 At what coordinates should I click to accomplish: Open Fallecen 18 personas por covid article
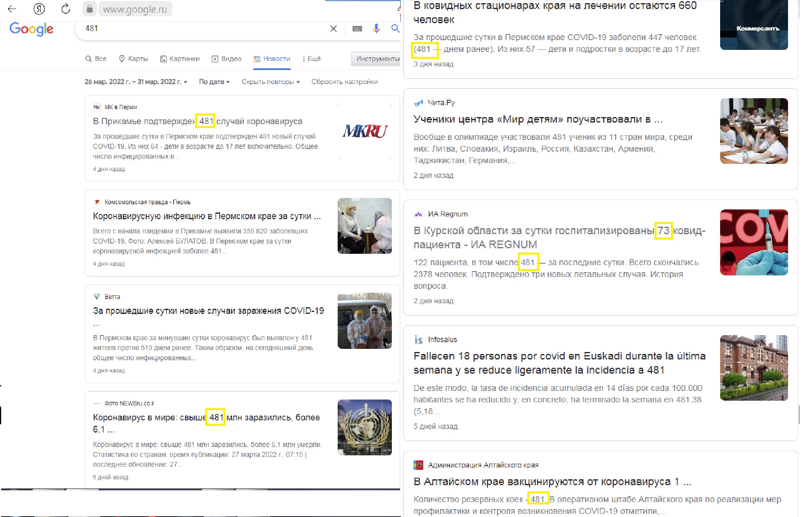[x=560, y=363]
